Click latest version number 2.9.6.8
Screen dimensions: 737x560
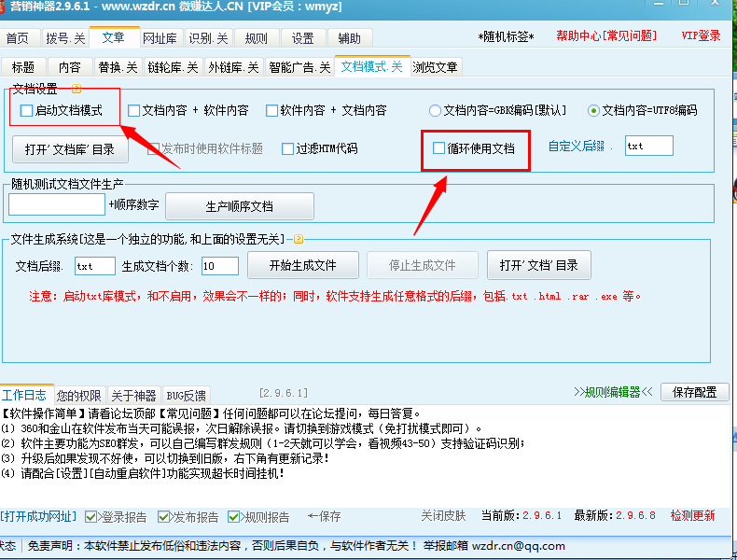(635, 515)
